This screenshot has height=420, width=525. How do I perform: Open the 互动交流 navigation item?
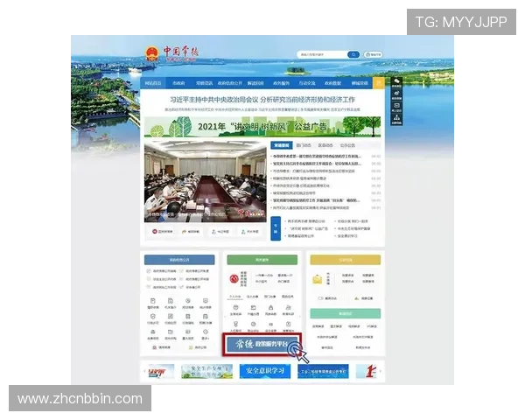pyautogui.click(x=307, y=83)
